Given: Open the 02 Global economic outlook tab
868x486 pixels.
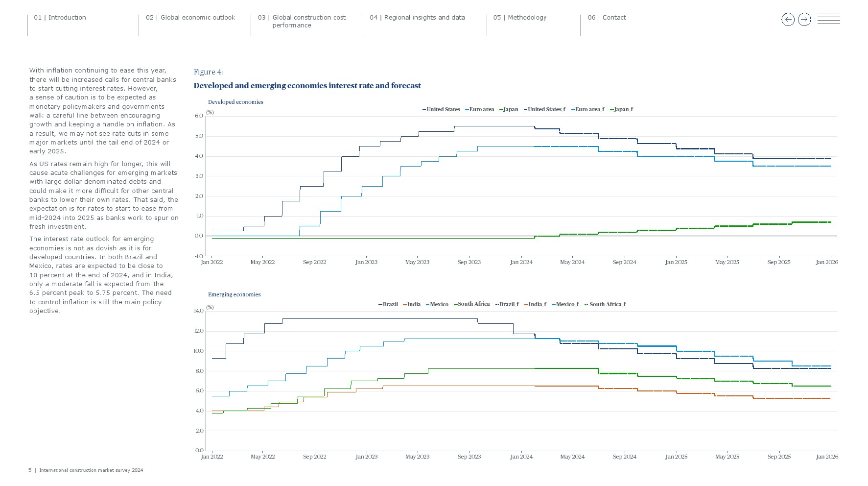Looking at the screenshot, I should click(190, 18).
